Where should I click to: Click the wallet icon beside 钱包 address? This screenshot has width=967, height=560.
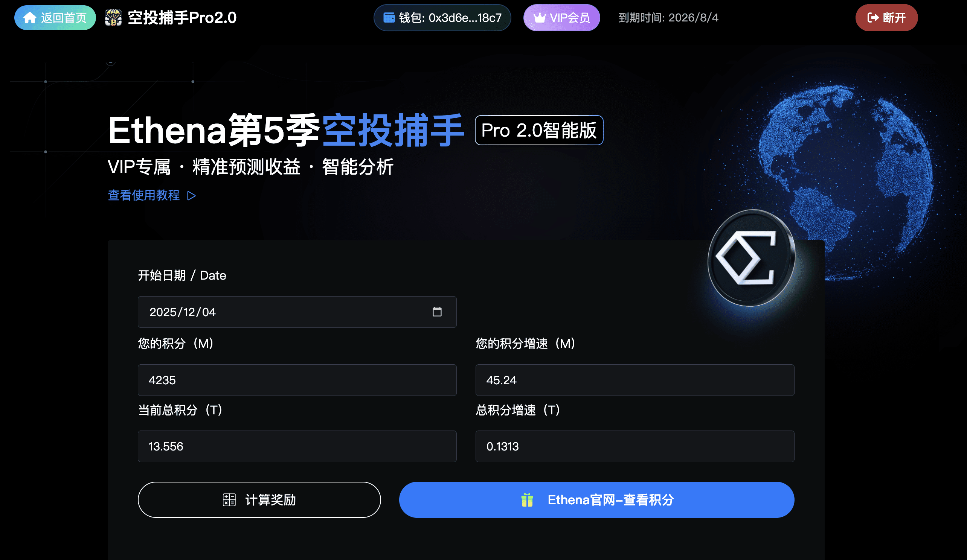pos(389,18)
